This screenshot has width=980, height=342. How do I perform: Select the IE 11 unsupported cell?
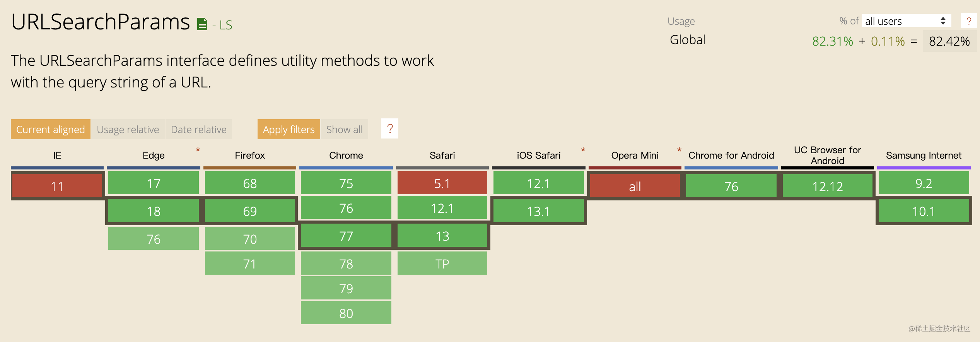(x=57, y=186)
